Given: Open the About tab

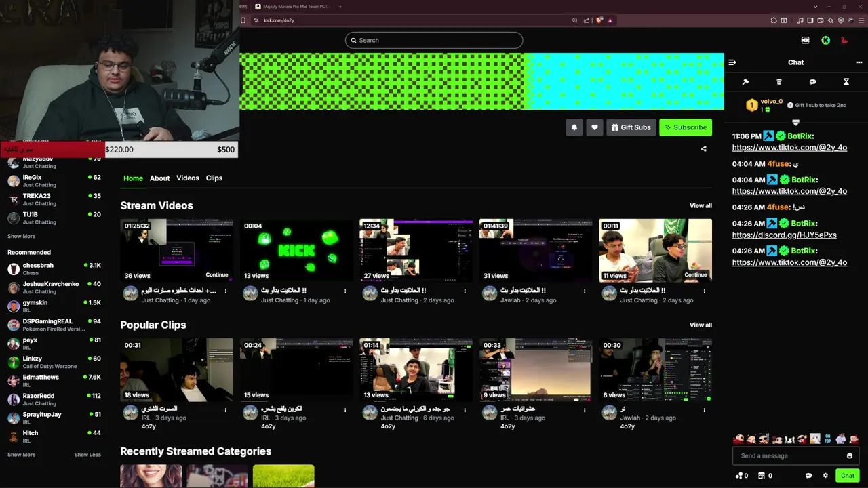Looking at the screenshot, I should pos(159,178).
